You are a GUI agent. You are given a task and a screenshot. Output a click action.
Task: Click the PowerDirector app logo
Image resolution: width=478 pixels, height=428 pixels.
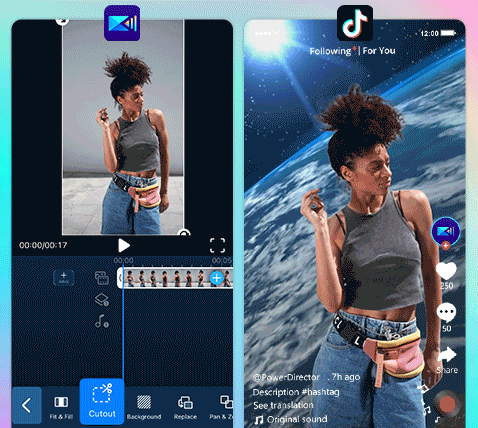122,23
